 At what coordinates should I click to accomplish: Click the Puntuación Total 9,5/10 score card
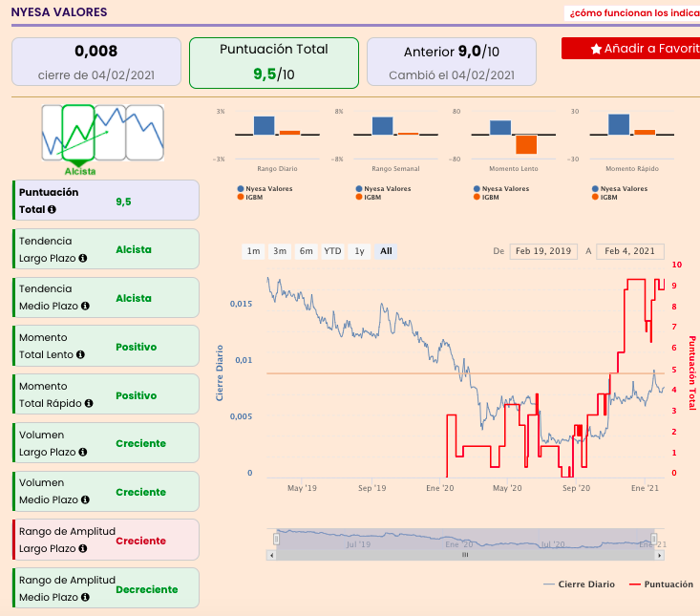(x=274, y=62)
